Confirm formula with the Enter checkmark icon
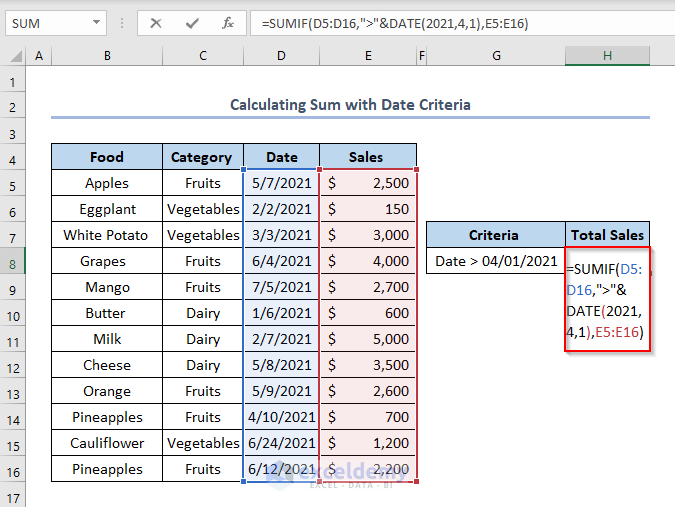 [192, 22]
